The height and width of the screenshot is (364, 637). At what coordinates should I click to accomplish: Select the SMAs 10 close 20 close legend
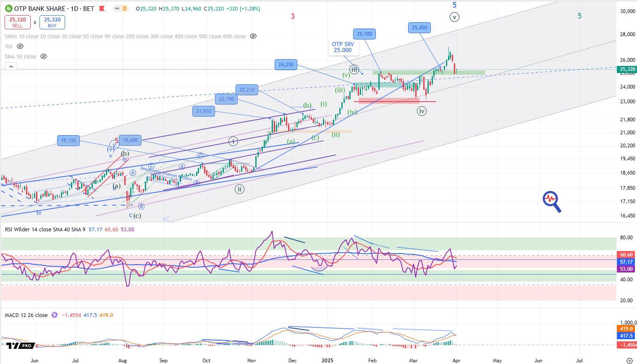coord(125,37)
